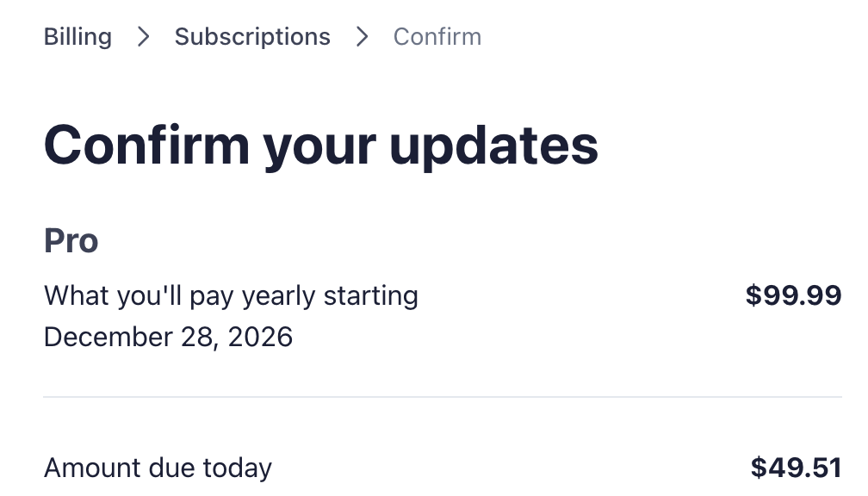This screenshot has height=496, width=868.
Task: Click the year 2026 in the date
Action: pos(261,337)
